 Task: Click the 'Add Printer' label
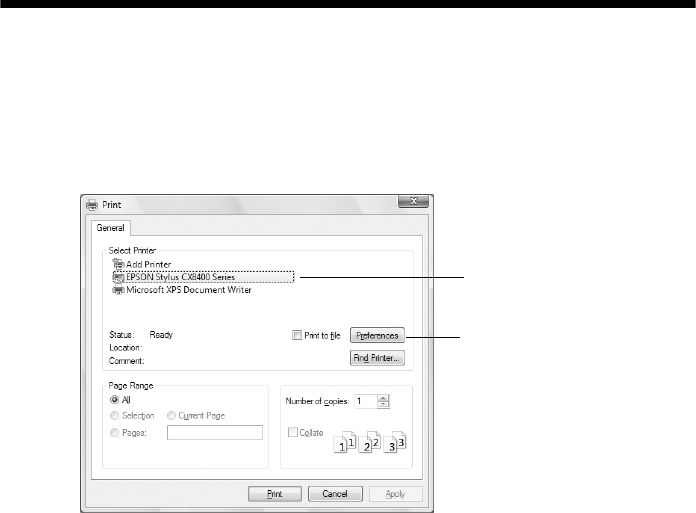(x=148, y=264)
